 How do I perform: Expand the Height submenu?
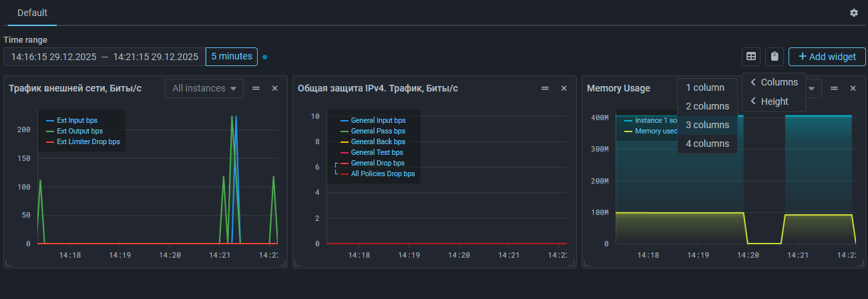point(769,101)
